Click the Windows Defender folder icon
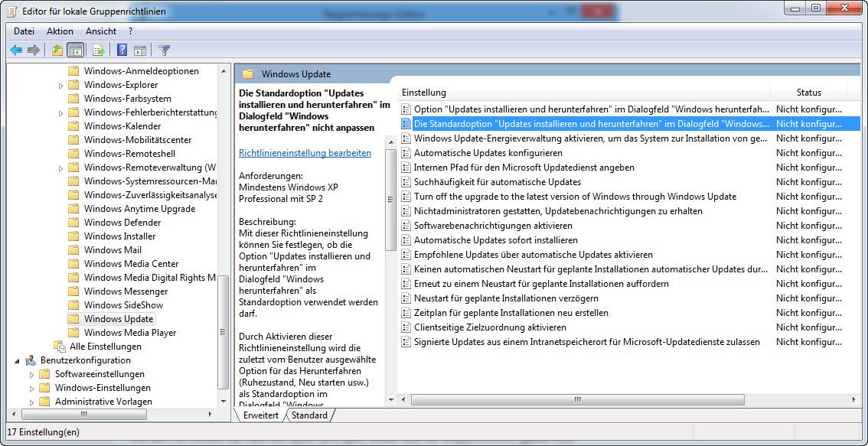Screen dimensions: 868x446 [x=73, y=223]
